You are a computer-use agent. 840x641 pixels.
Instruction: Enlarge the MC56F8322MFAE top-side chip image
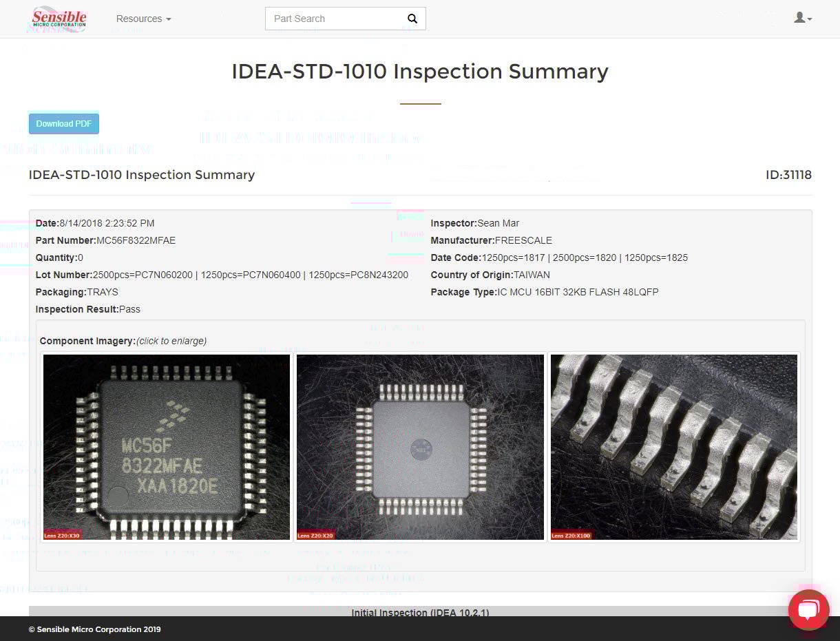pos(167,447)
